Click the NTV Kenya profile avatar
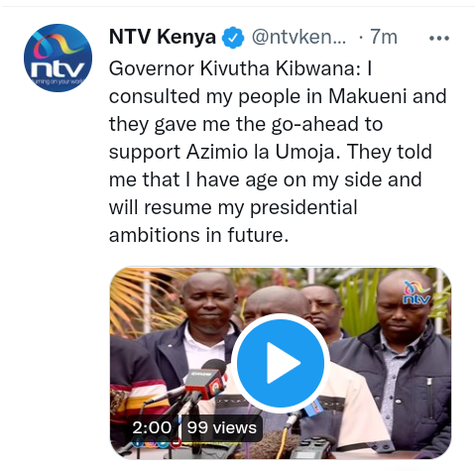The width and height of the screenshot is (476, 471). 58,59
